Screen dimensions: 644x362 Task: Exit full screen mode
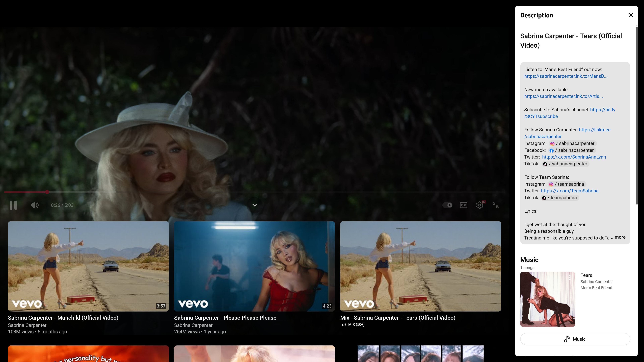pos(496,205)
